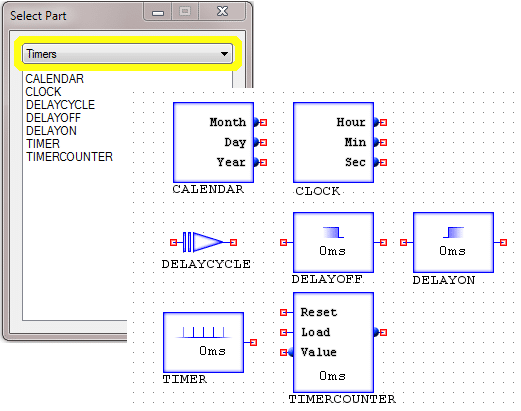The height and width of the screenshot is (411, 521).
Task: Pick TIMER in the parts list
Action: (x=43, y=144)
